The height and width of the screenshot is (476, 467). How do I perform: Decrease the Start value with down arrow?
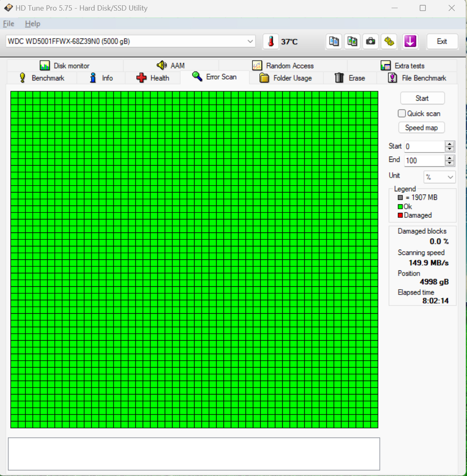click(x=449, y=149)
